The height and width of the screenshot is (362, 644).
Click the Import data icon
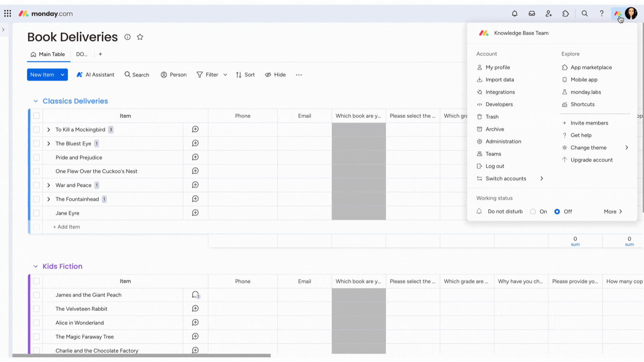[480, 79]
